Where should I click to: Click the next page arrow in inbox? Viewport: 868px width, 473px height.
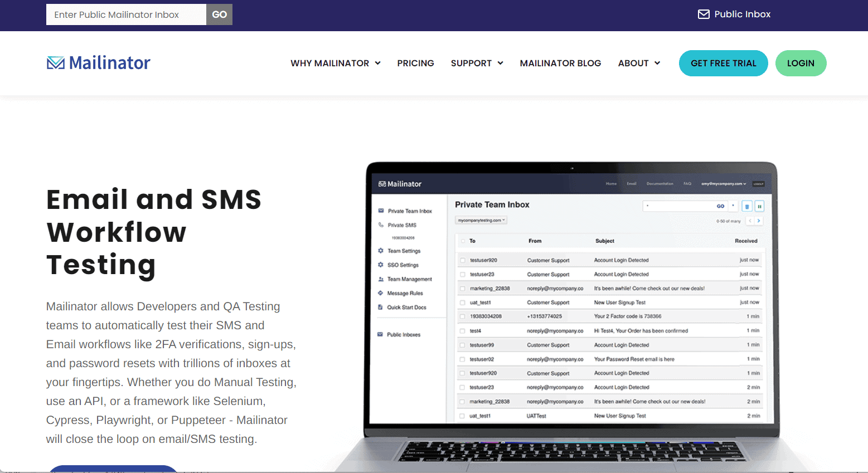click(759, 221)
